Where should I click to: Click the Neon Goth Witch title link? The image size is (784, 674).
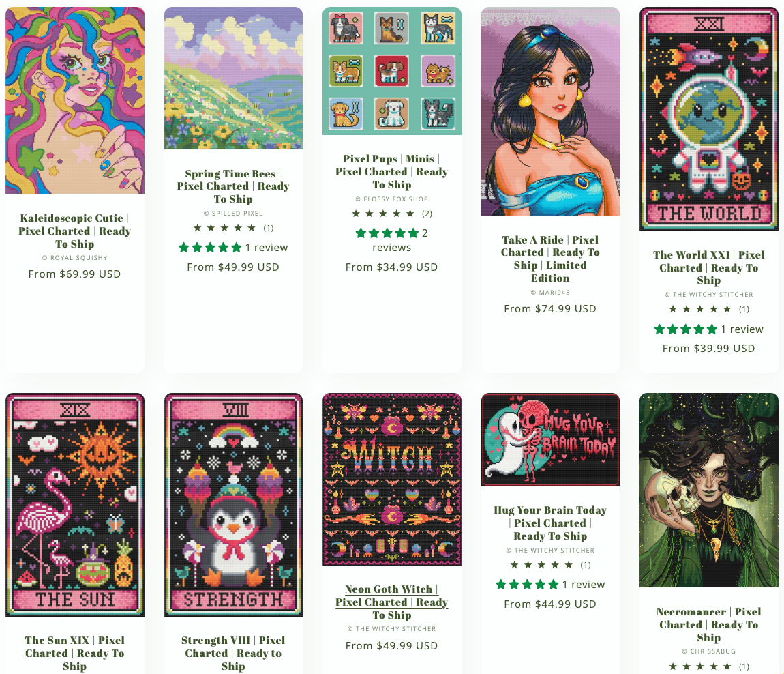(392, 602)
